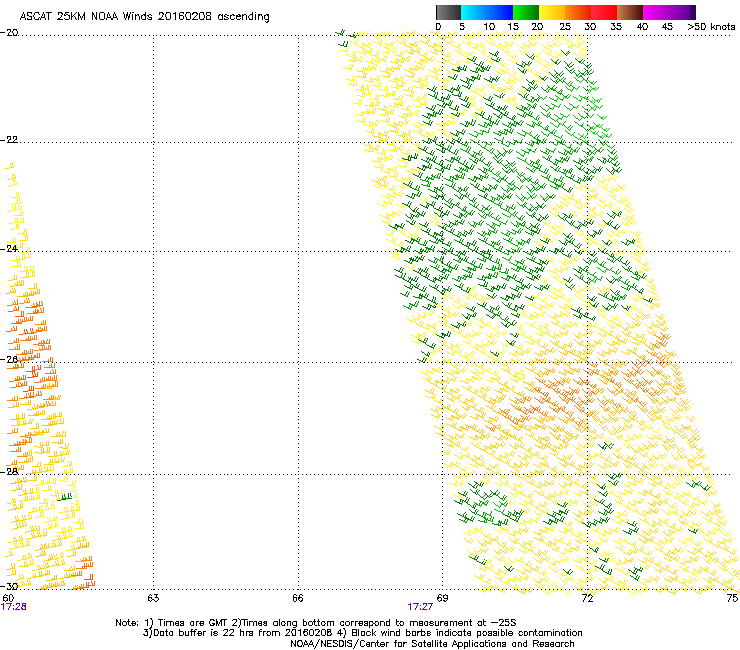Screen dimensions: 740x650
Task: Click the purple time stamp '17:27'
Action: pyautogui.click(x=420, y=607)
